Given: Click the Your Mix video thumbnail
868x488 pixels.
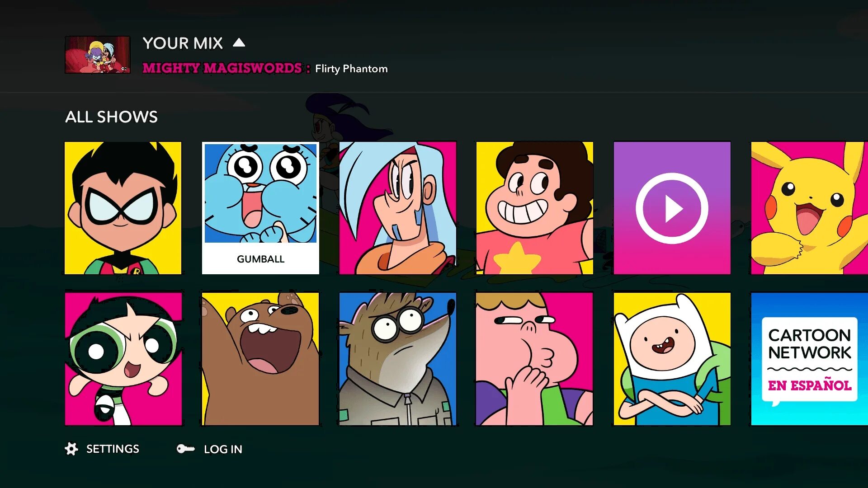Looking at the screenshot, I should (x=97, y=55).
